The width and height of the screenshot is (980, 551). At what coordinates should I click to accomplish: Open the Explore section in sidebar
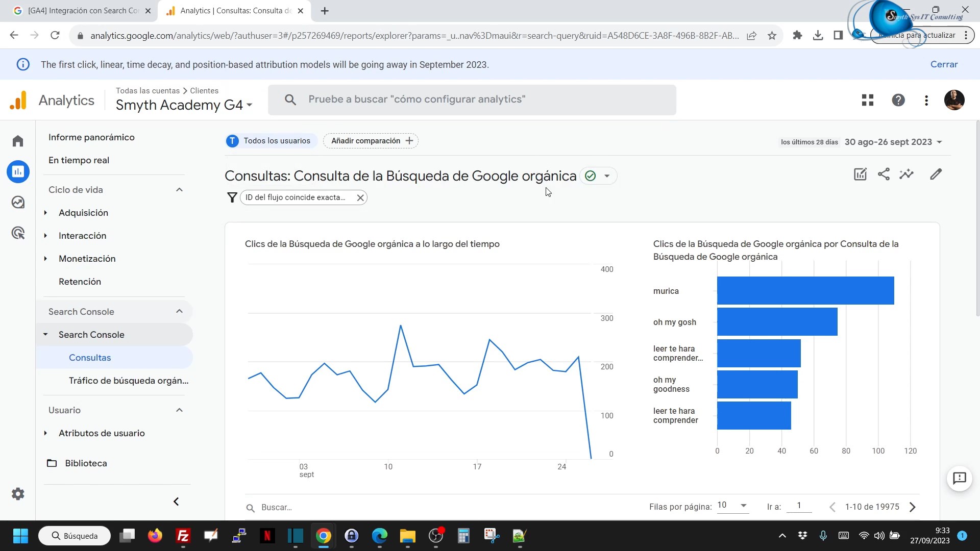pos(18,203)
